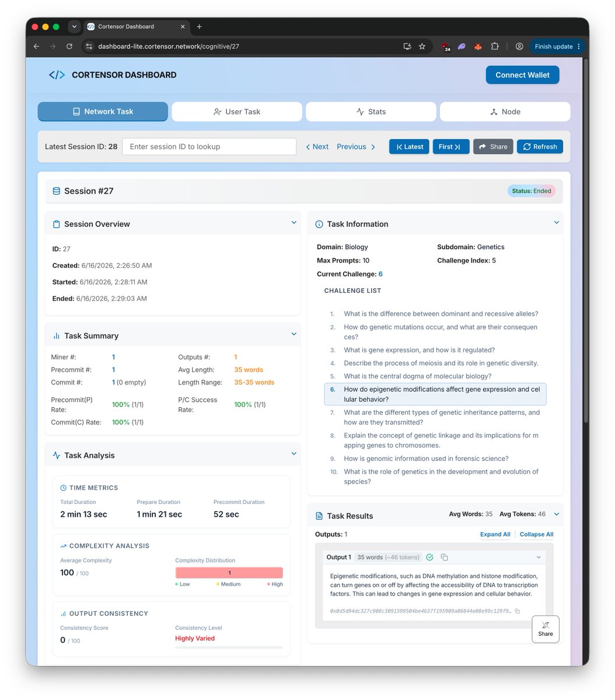Open the Extensions puzzle-piece menu
Viewport: 615px width, 700px height.
[x=495, y=47]
